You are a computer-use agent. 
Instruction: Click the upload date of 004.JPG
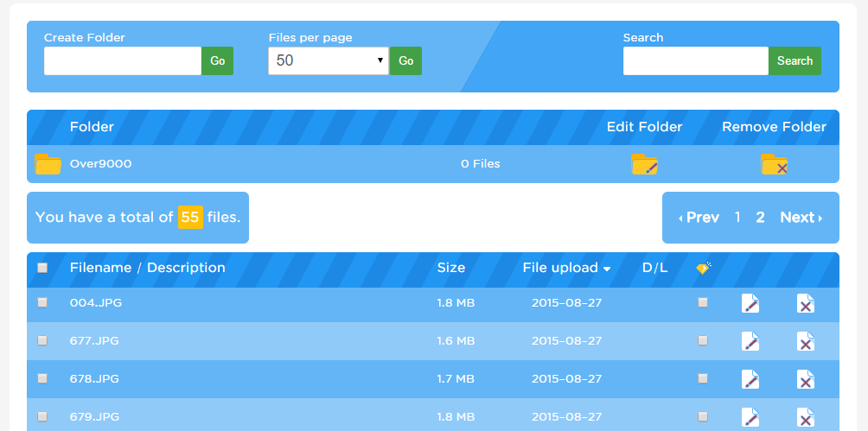(566, 303)
